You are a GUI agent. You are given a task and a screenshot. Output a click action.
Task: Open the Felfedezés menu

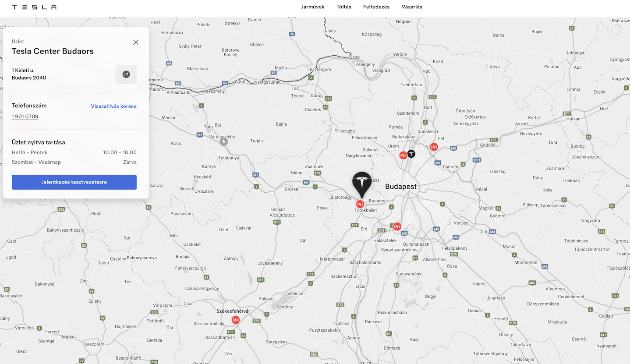pos(376,7)
